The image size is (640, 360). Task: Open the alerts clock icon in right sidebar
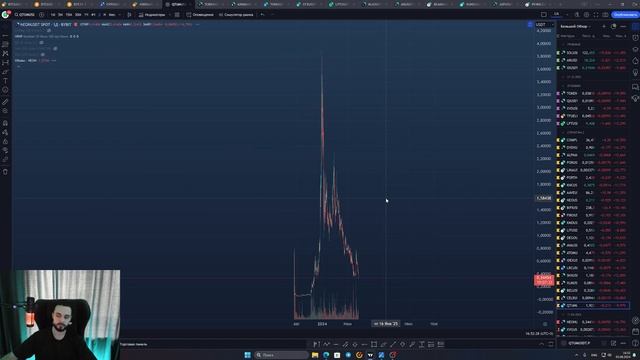[636, 37]
